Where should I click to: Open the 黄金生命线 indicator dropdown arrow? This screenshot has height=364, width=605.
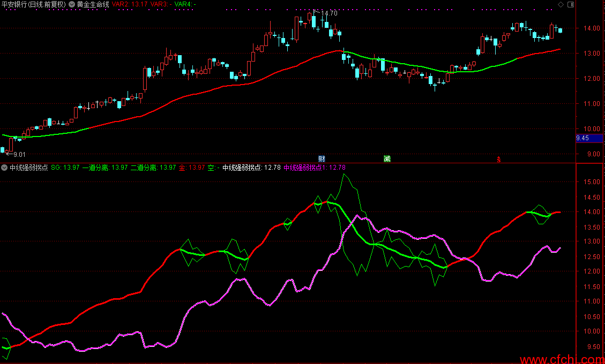point(72,4)
